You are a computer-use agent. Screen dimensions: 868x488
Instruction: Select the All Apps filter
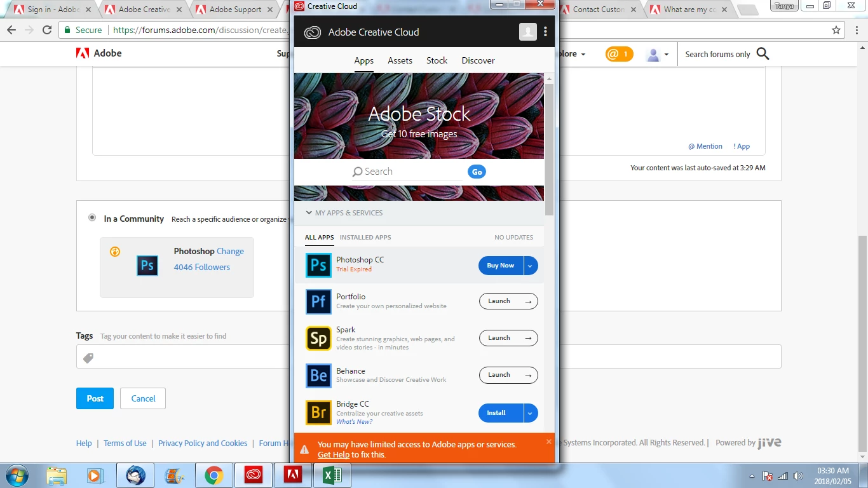click(x=320, y=237)
